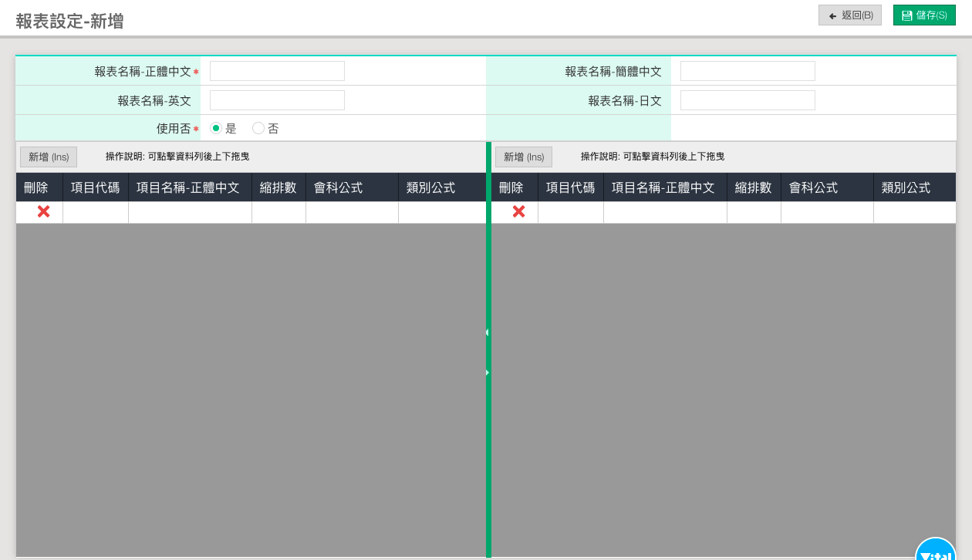Click the 返回(B) back button

point(849,15)
